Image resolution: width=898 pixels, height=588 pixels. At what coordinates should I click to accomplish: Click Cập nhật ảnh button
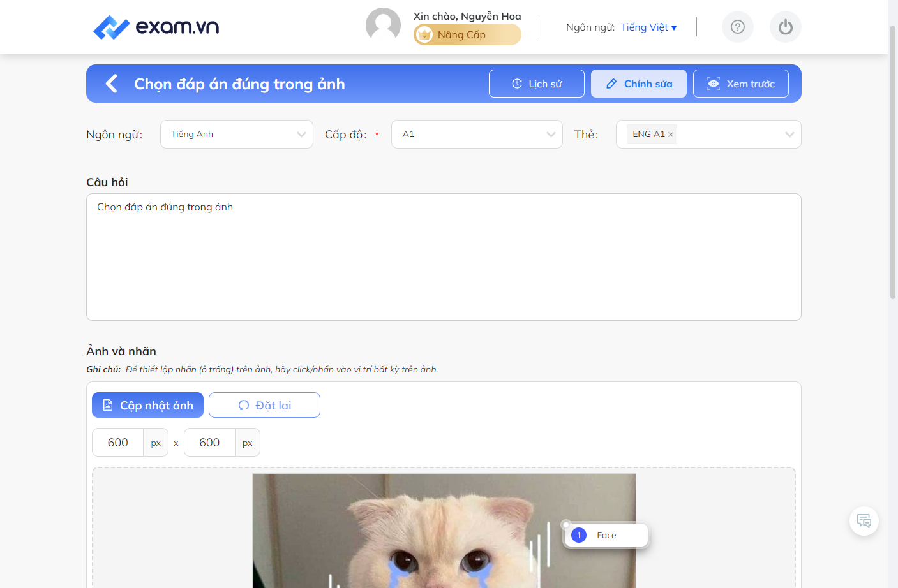tap(147, 405)
